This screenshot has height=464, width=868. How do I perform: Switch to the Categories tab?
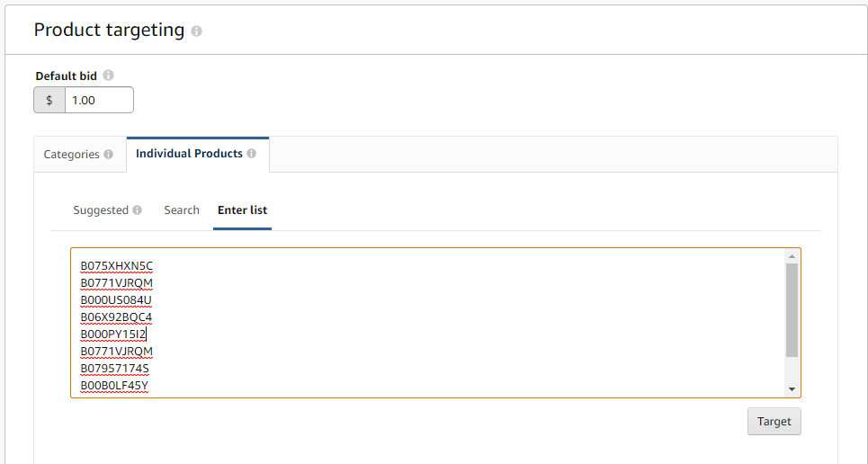tap(72, 155)
